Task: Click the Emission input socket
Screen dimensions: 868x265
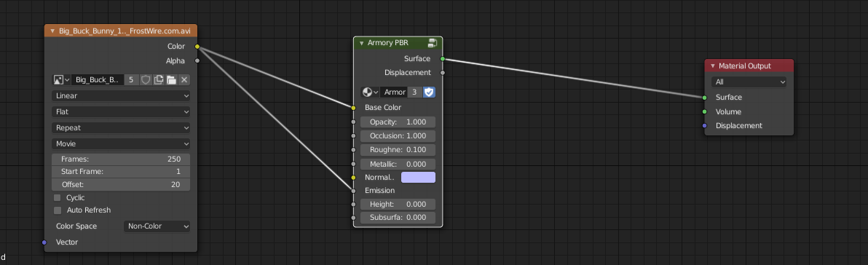Action: pyautogui.click(x=353, y=190)
